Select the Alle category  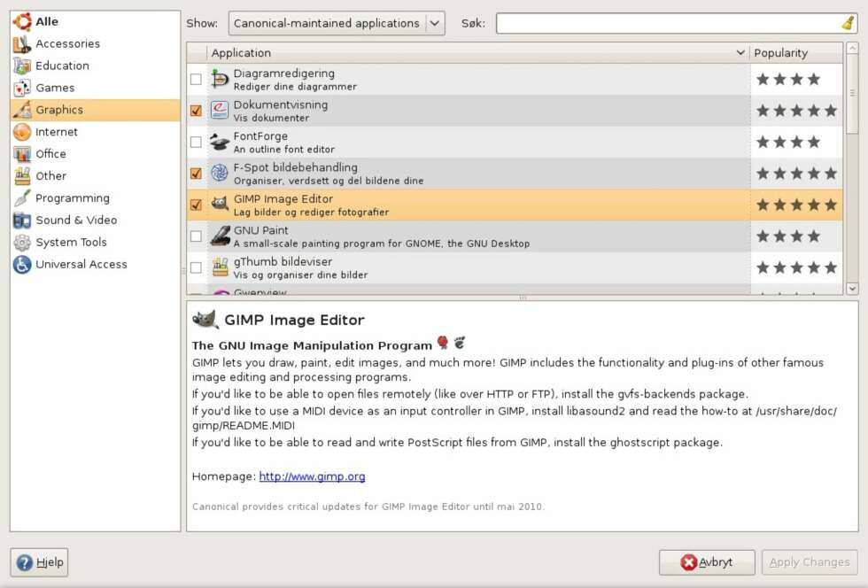(96, 21)
